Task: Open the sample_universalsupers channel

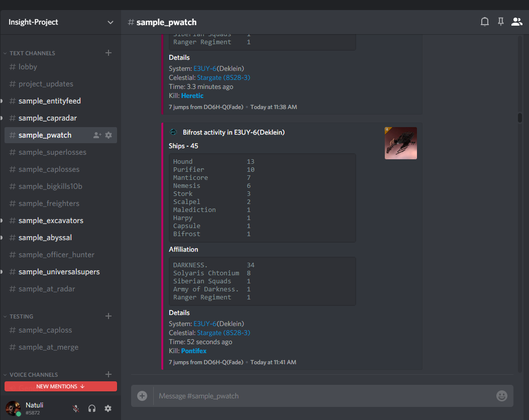Action: (61, 272)
